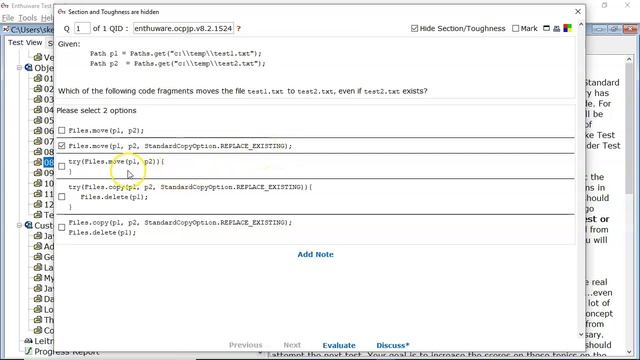This screenshot has height=360, width=640.
Task: Click the window layout icon beside Mark
Action: click(x=546, y=28)
